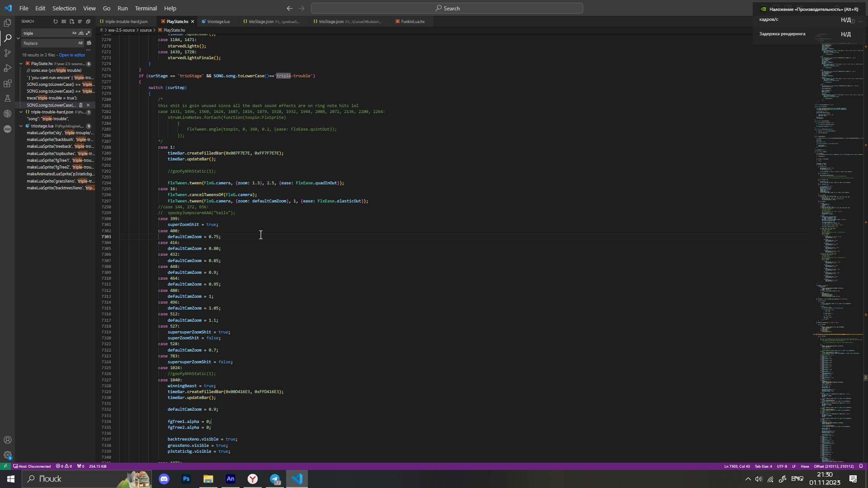Open Photoshop from the taskbar

186,479
